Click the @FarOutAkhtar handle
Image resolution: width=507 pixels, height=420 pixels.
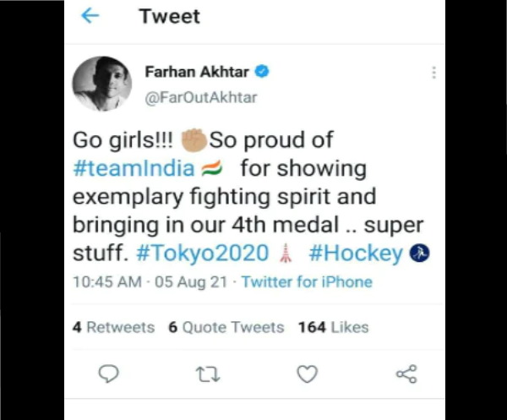(x=200, y=96)
